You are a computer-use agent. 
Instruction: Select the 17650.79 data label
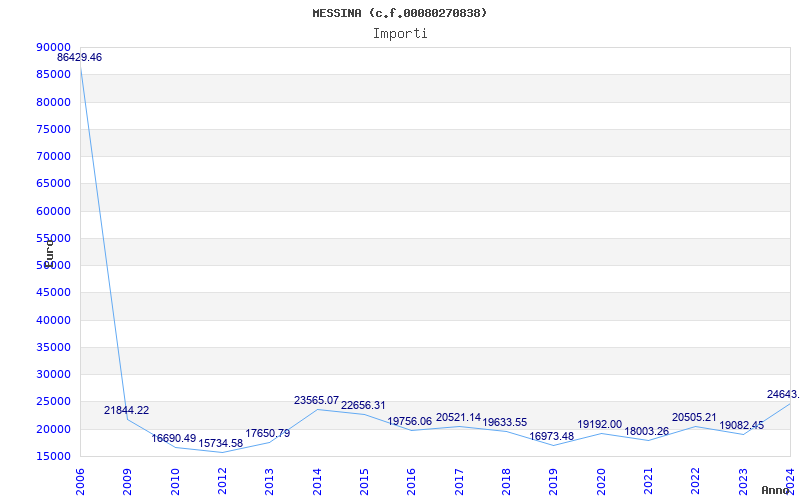click(267, 433)
